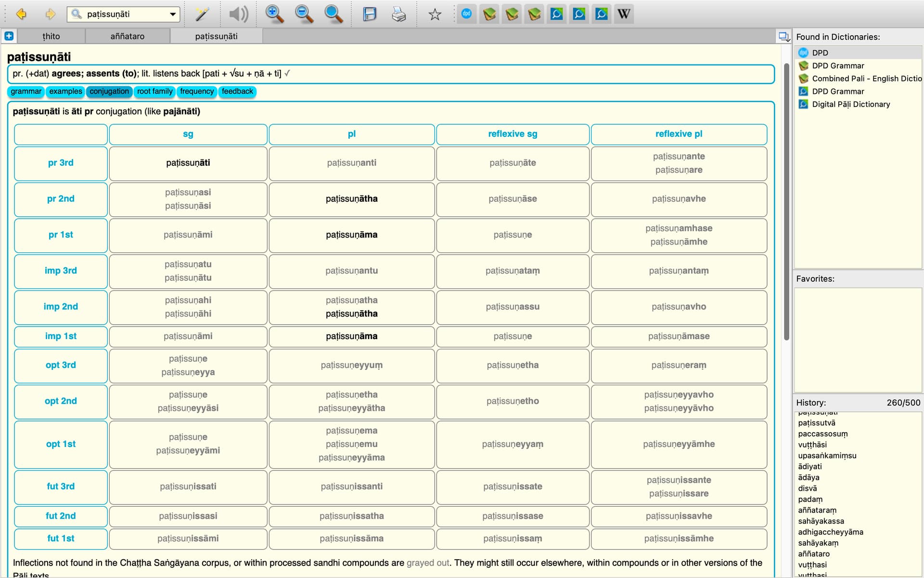Click the imp 2nd row label
The width and height of the screenshot is (924, 578).
coord(61,307)
